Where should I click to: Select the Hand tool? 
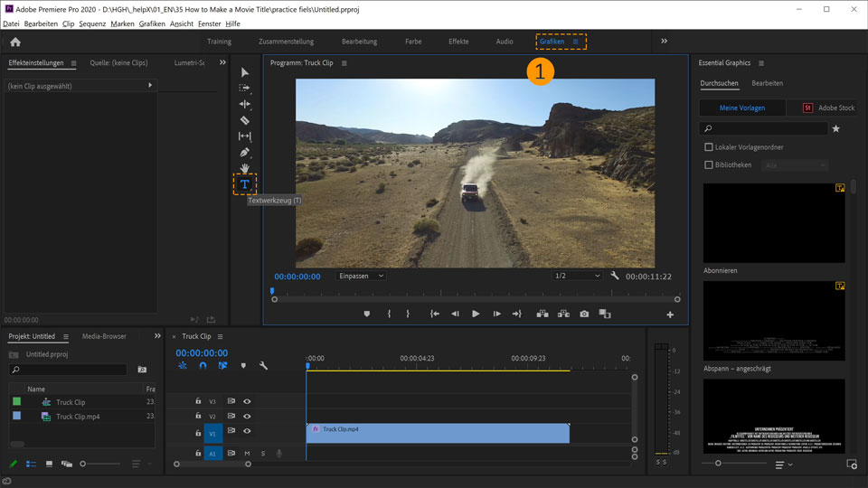pyautogui.click(x=244, y=168)
